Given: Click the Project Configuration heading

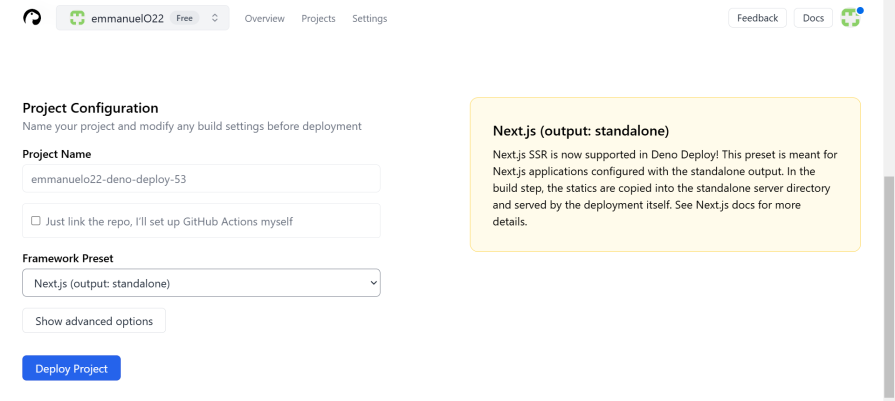Looking at the screenshot, I should point(90,108).
